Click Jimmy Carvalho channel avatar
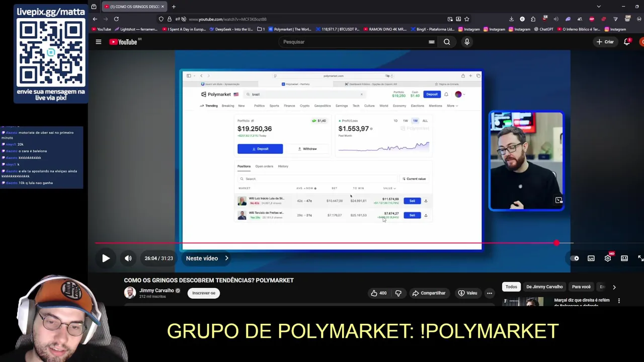Screen dimensions: 644x362 (x=130, y=293)
